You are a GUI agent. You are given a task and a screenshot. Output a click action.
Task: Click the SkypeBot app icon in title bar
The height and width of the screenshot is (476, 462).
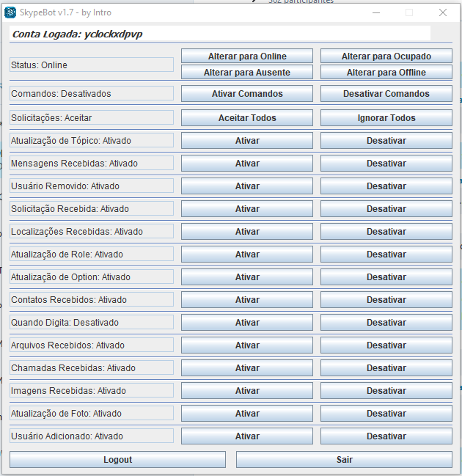click(x=10, y=12)
